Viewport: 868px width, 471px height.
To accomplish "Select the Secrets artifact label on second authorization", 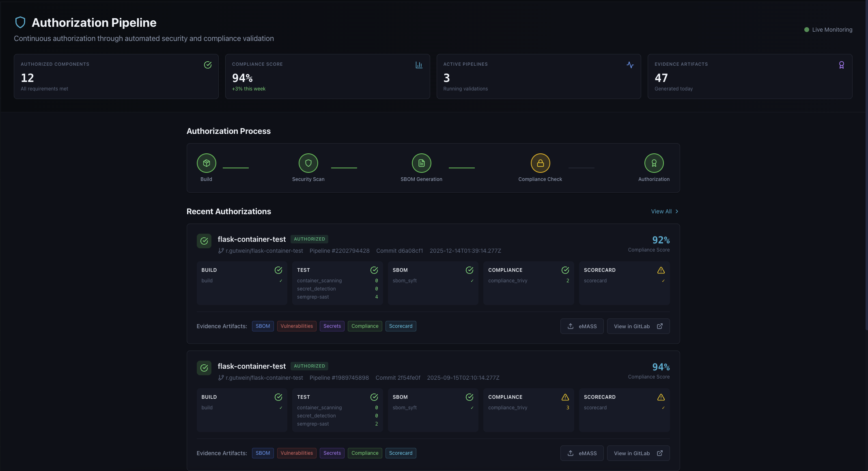I will click(x=332, y=453).
